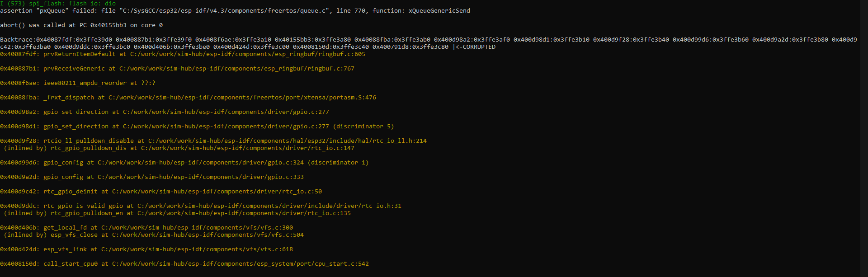Click the spi_flash flash io log line
This screenshot has width=868, height=277.
(58, 4)
